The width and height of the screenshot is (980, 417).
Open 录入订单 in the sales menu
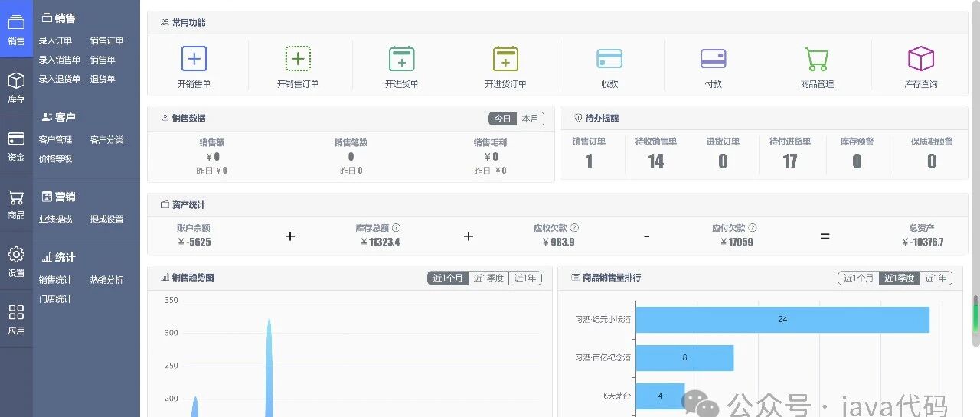pyautogui.click(x=55, y=41)
